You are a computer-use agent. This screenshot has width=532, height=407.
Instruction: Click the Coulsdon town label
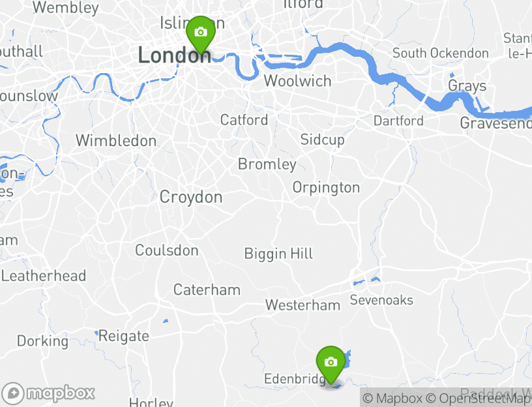tap(167, 250)
